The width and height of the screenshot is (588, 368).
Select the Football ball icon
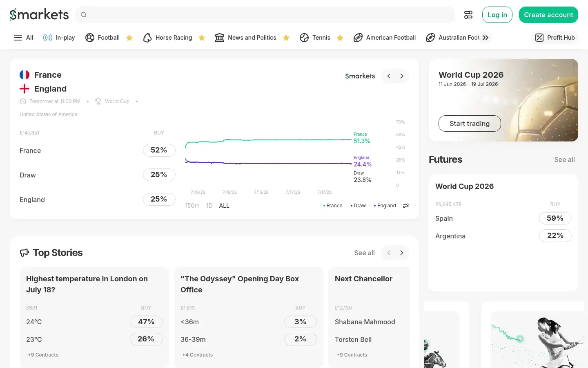90,38
